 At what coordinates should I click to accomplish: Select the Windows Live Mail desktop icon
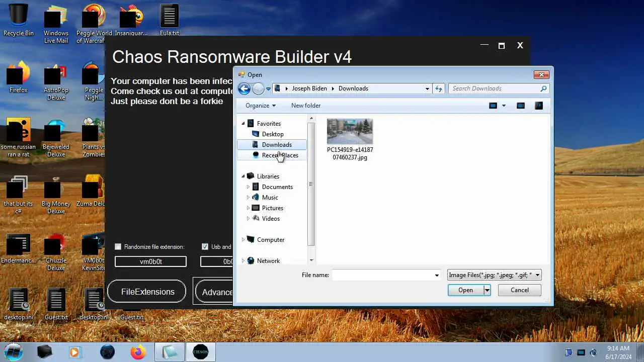56,25
